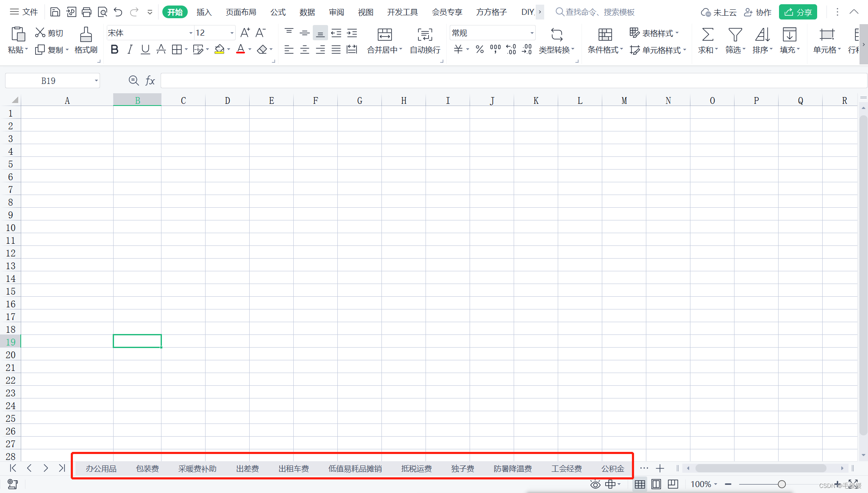Open the font size dropdown
Image resolution: width=868 pixels, height=493 pixels.
232,33
